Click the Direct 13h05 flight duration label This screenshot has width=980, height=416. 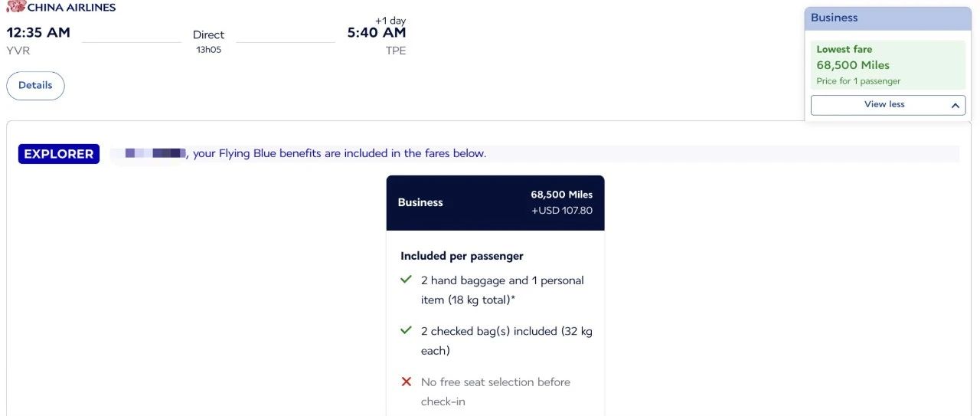208,41
